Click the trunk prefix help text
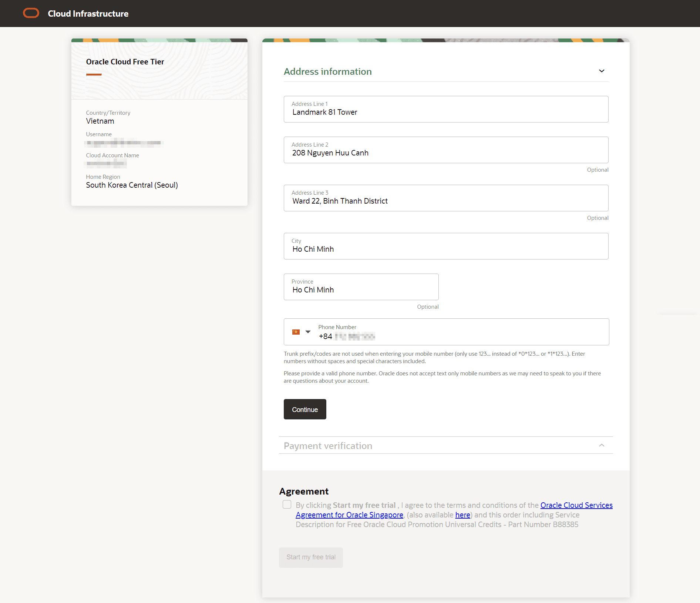This screenshot has width=700, height=603. (x=434, y=358)
